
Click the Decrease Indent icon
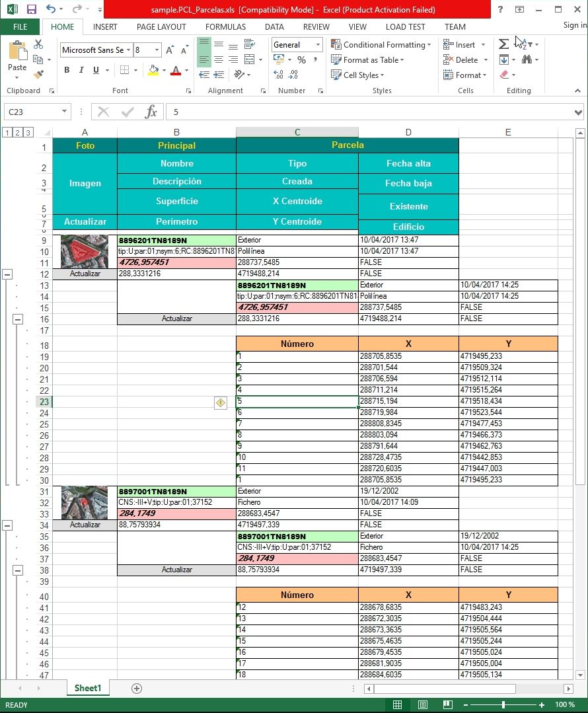pos(204,75)
